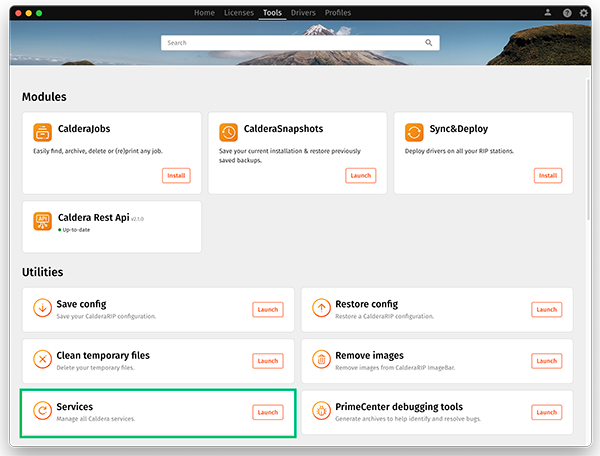The image size is (600, 456).
Task: Click the Services title text
Action: 75,407
